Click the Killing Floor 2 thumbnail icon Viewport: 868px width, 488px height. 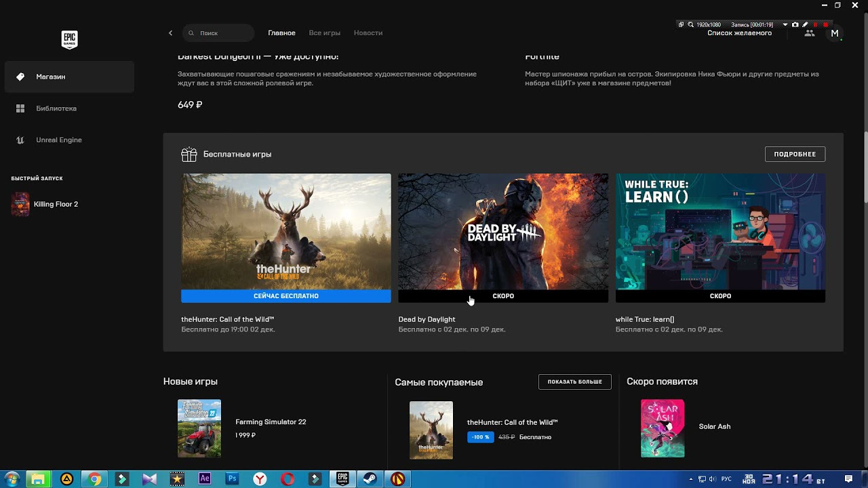20,204
